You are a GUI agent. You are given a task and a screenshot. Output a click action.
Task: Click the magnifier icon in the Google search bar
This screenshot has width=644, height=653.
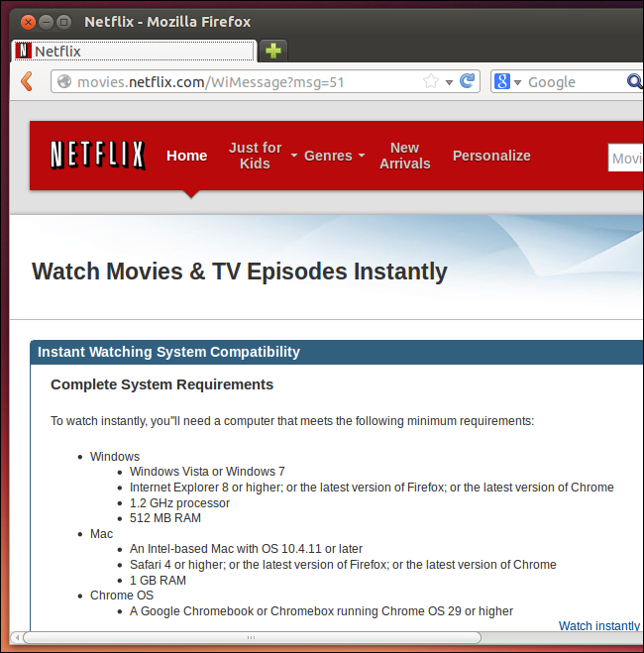pyautogui.click(x=635, y=81)
